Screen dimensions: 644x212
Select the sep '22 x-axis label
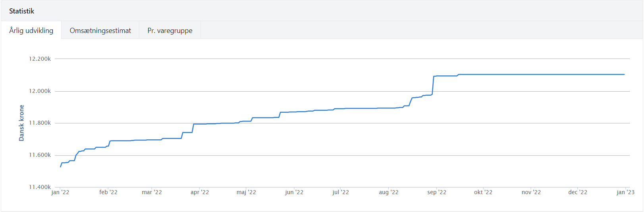(437, 192)
